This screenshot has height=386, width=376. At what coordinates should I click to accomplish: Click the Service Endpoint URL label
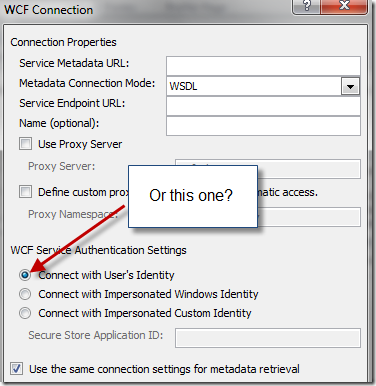[72, 103]
